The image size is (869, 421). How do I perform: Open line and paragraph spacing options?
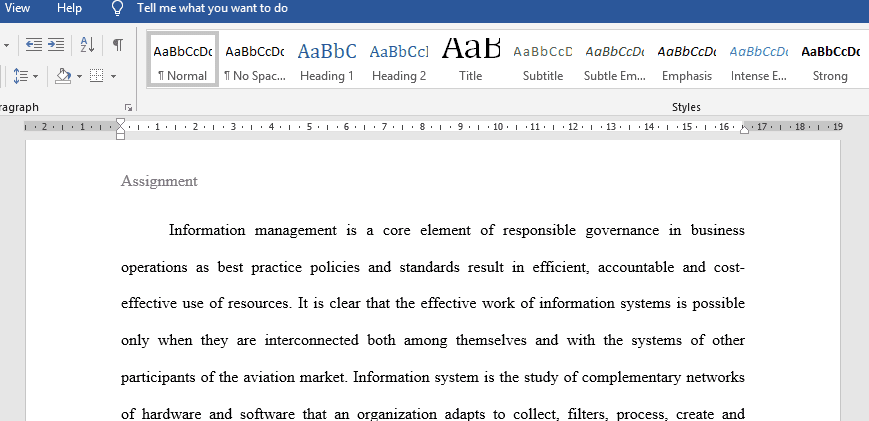(x=21, y=75)
